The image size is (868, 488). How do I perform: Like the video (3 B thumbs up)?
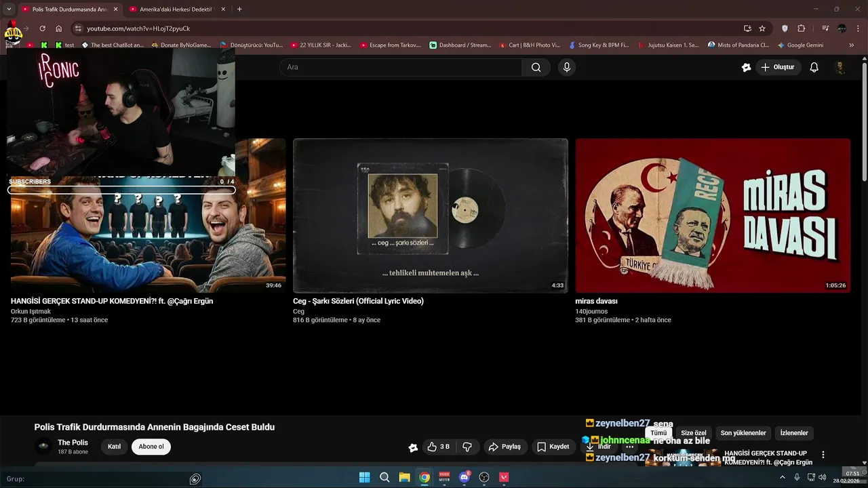[x=438, y=447]
